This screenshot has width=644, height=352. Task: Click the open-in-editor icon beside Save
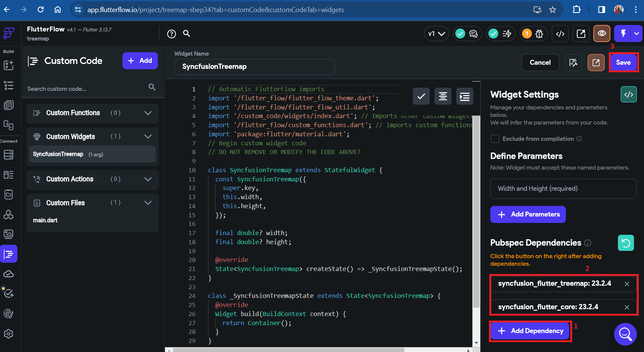596,62
